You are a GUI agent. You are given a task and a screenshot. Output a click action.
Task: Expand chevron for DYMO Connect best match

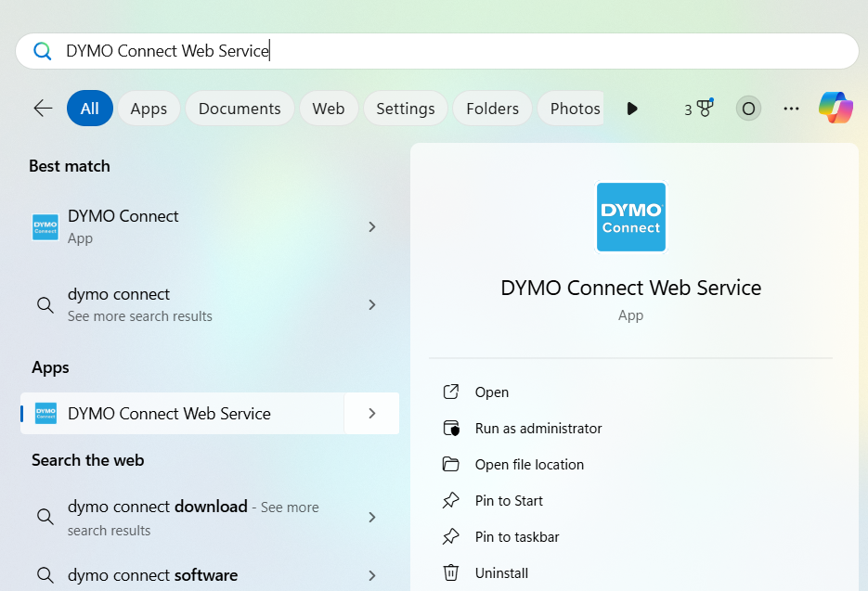pyautogui.click(x=372, y=227)
